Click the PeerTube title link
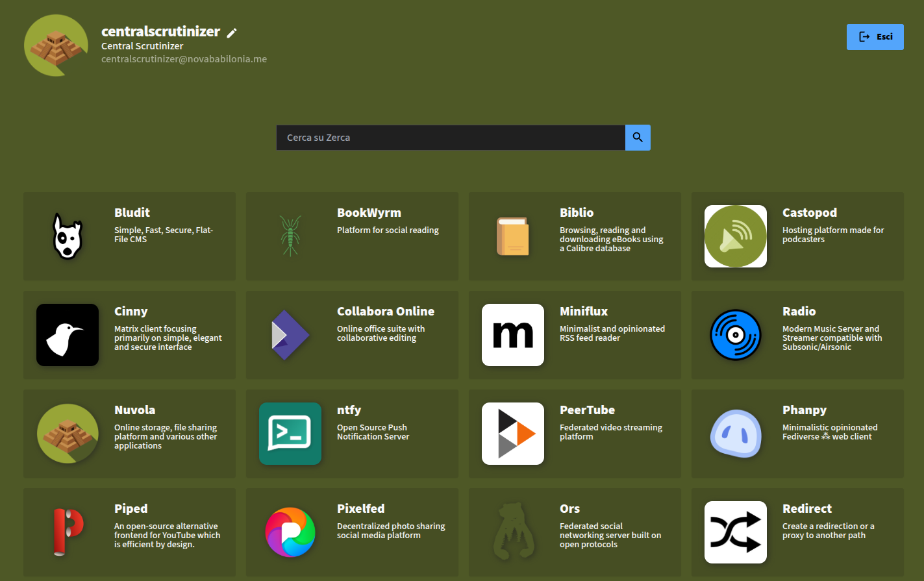 coord(587,410)
